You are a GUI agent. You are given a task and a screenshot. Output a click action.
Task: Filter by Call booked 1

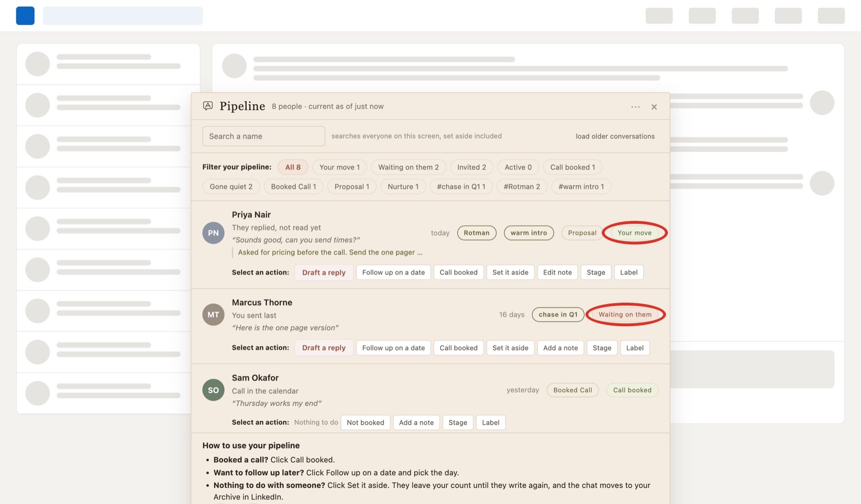click(573, 167)
